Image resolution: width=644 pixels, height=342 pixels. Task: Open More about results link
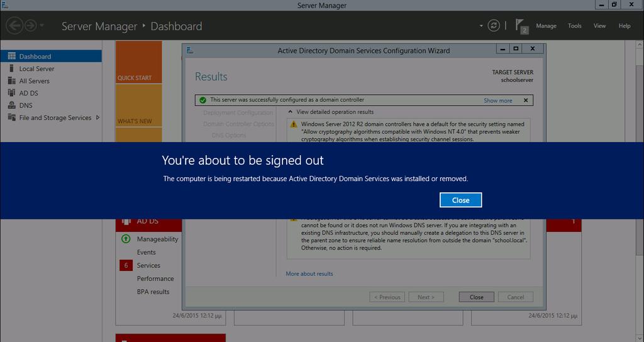pos(309,273)
